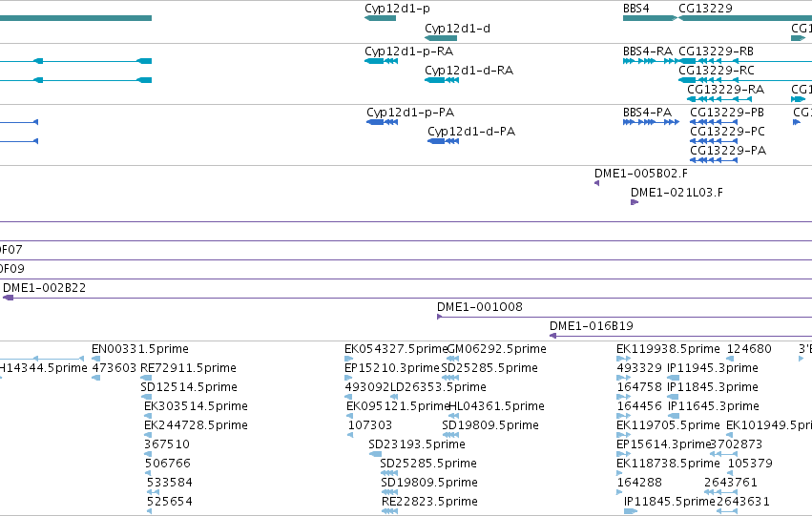
Task: Click the DME1-016B19 clone label
Action: pyautogui.click(x=591, y=326)
